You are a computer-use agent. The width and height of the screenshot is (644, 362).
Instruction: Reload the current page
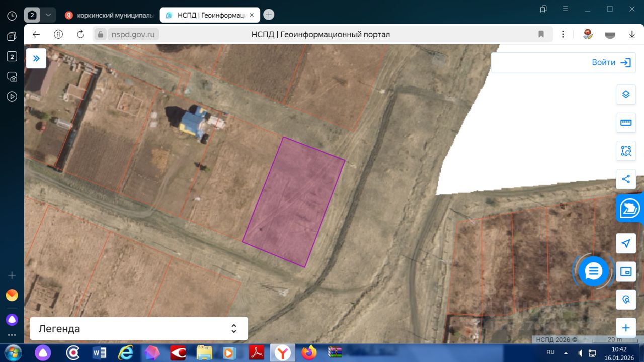80,34
